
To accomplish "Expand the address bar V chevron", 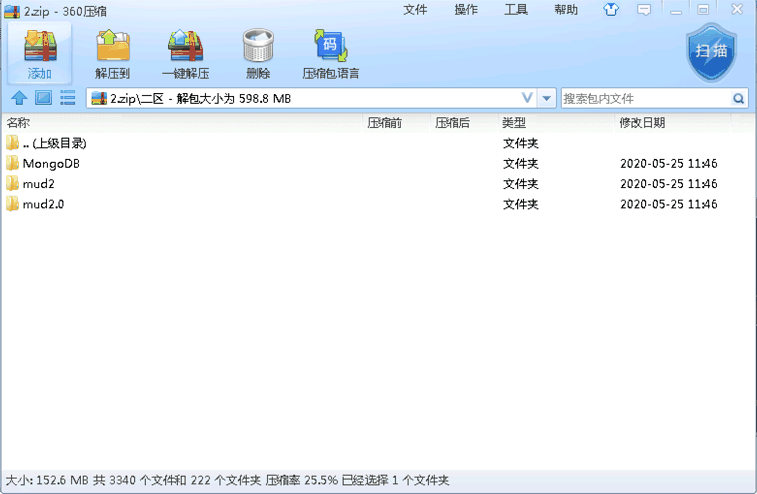I will [x=527, y=98].
